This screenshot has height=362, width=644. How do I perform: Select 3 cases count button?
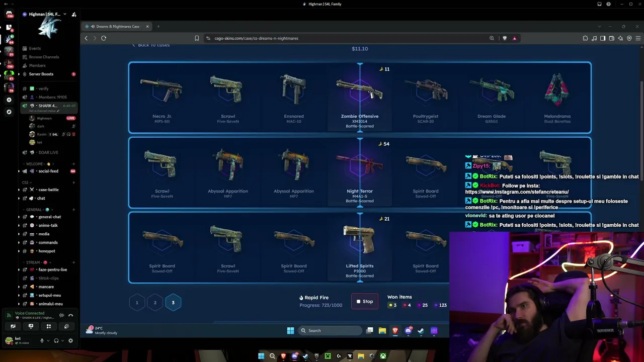[x=173, y=303]
